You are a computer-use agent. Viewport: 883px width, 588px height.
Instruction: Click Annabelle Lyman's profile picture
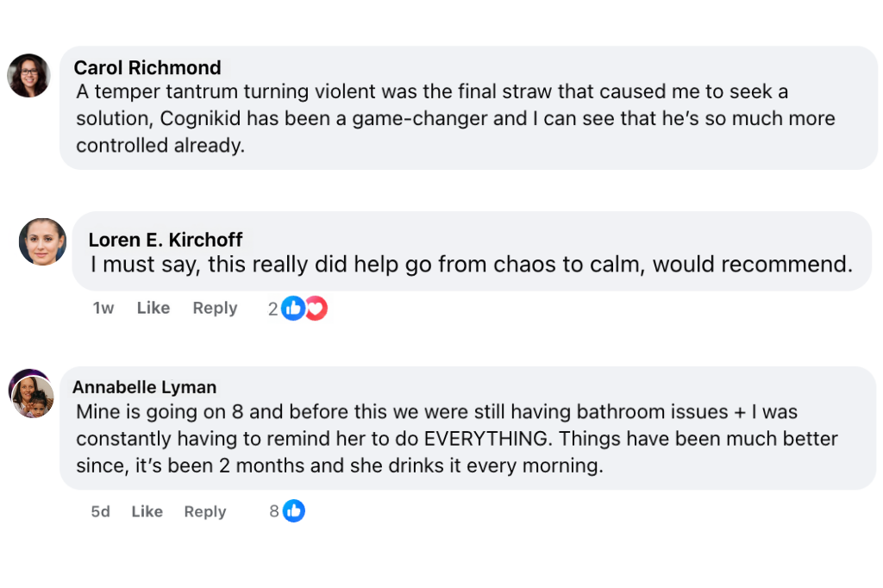tap(32, 396)
